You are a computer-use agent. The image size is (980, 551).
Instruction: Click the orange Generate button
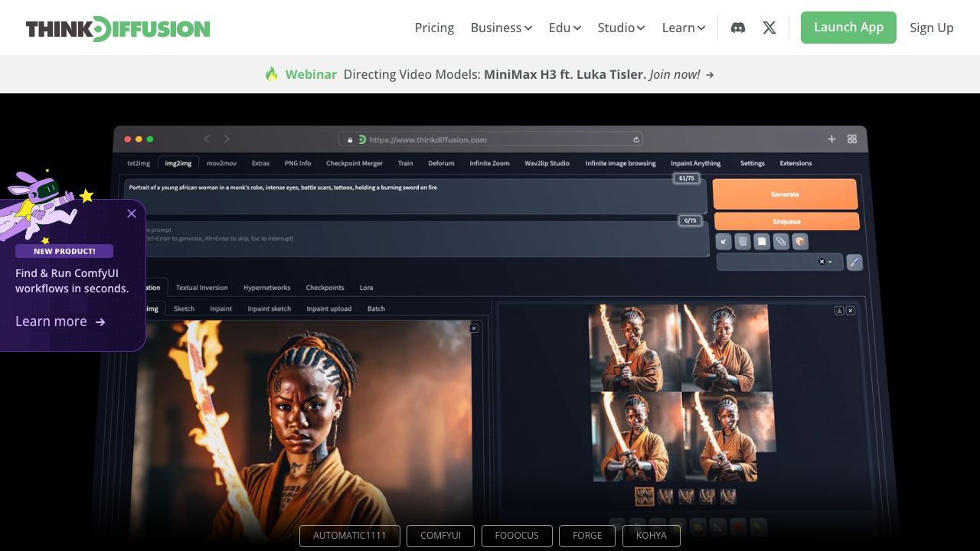(785, 194)
